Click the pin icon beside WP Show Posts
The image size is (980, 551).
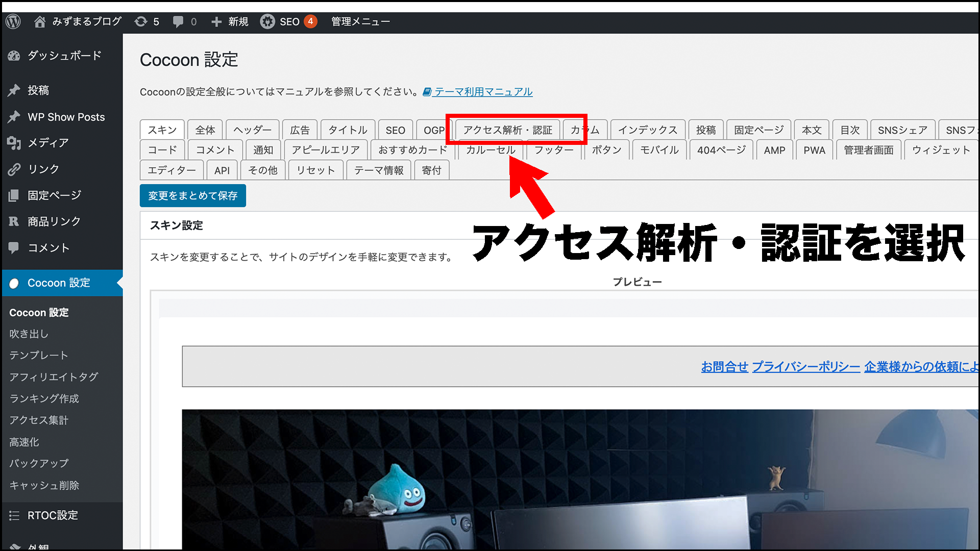(x=14, y=117)
